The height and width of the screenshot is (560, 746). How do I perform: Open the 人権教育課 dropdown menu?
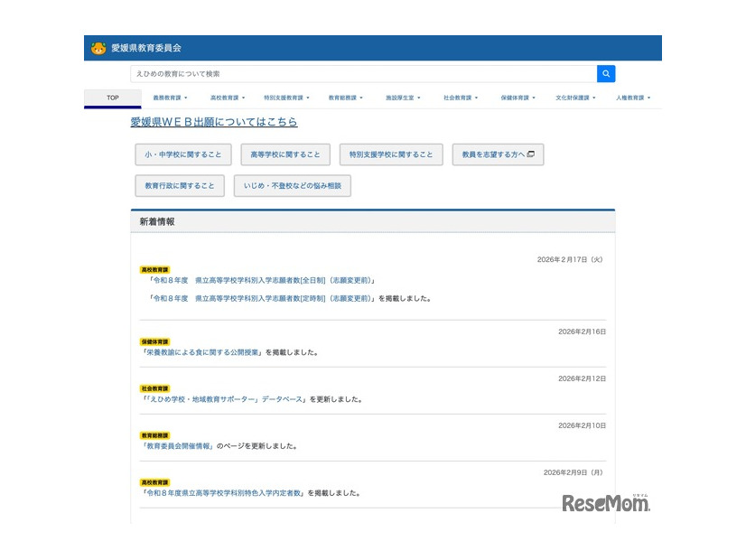[632, 98]
